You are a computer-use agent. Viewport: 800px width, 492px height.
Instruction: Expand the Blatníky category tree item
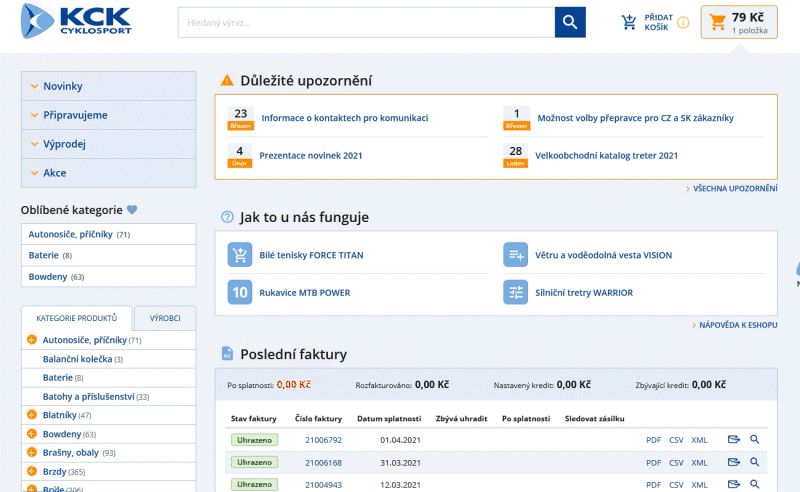point(33,415)
